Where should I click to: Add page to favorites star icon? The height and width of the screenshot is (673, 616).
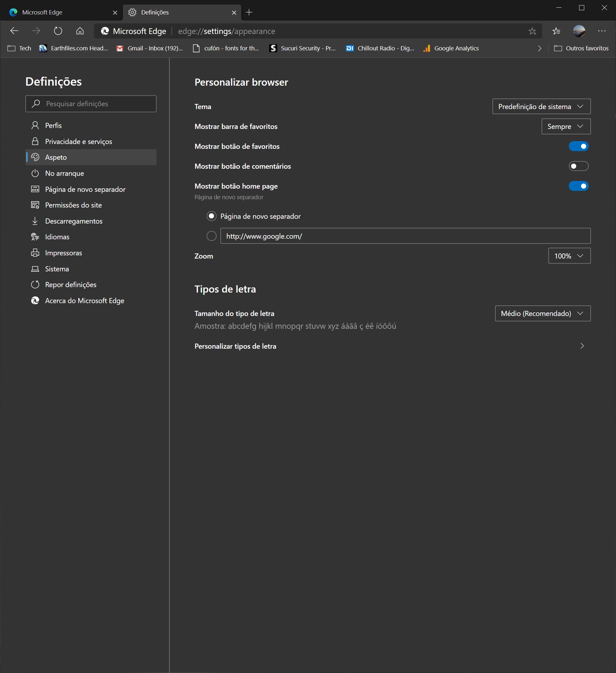532,31
